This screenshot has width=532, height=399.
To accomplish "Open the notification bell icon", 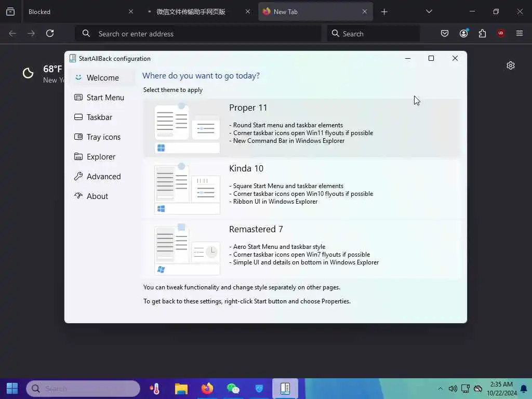I will (x=524, y=389).
